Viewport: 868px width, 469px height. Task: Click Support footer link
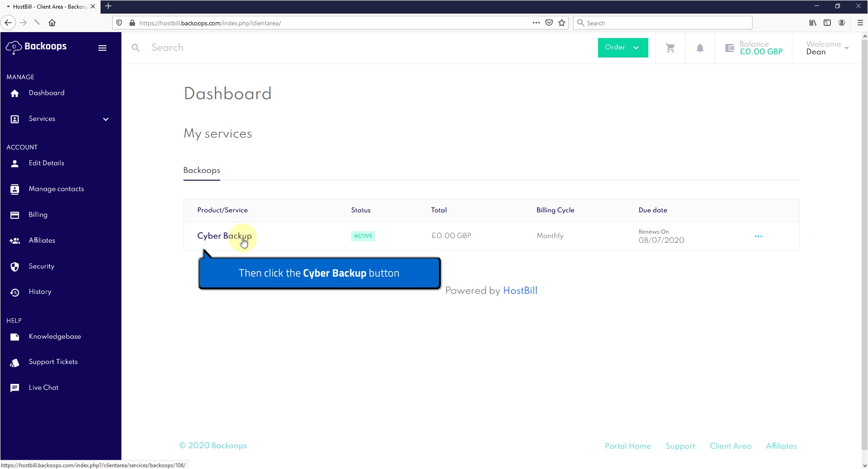click(x=680, y=446)
